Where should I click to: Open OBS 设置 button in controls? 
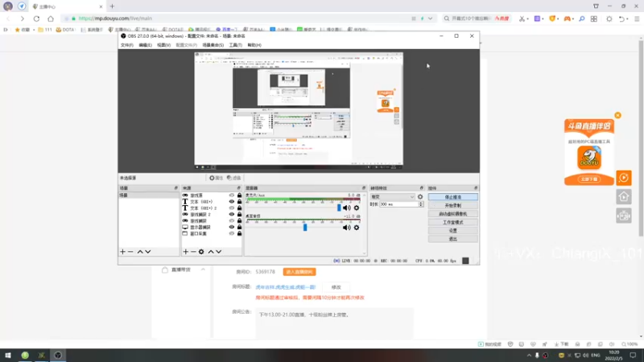(x=452, y=231)
